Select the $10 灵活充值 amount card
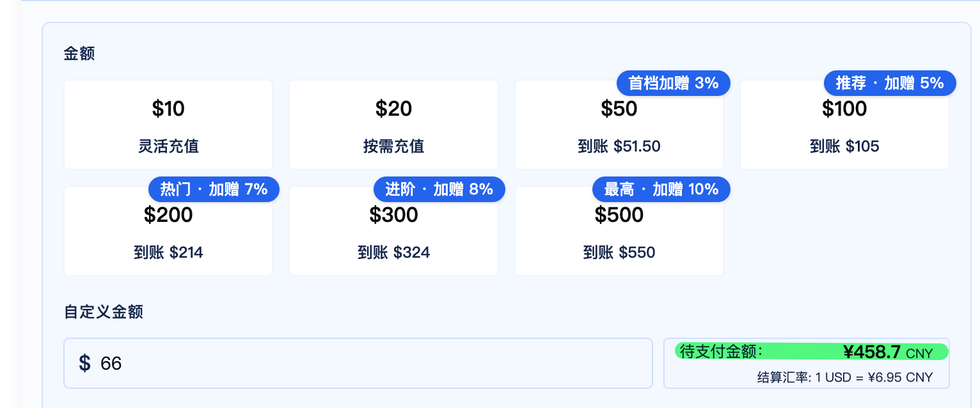980x408 pixels. pos(168,125)
